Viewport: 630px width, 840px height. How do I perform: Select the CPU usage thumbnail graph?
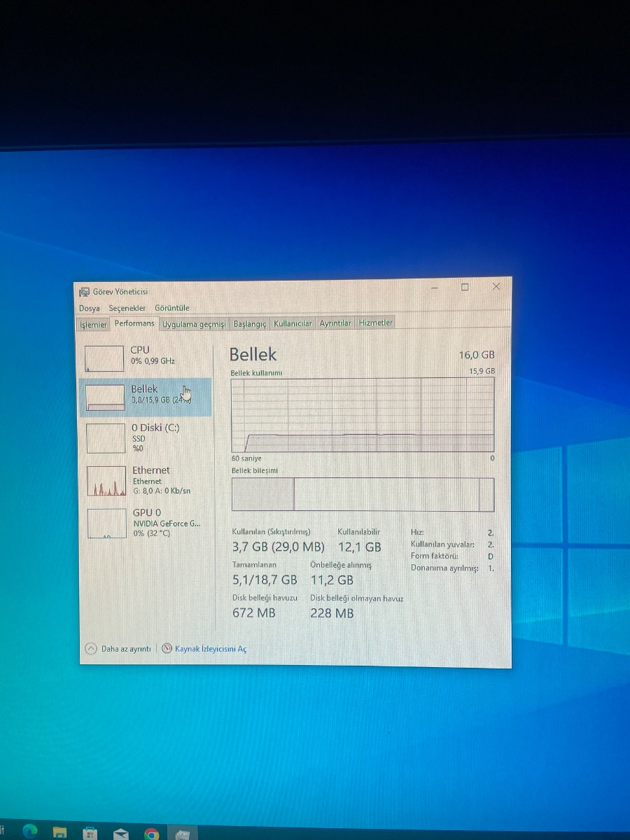coord(104,358)
